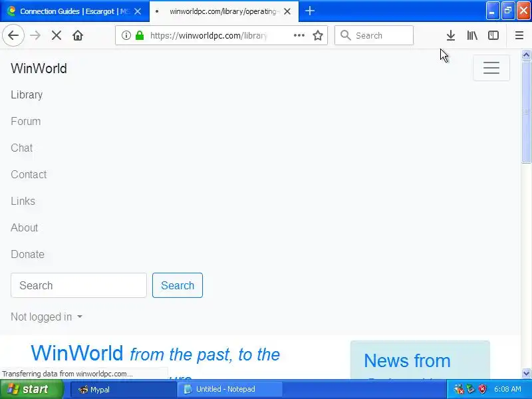
Task: Click the blue outlined Search button
Action: point(178,285)
